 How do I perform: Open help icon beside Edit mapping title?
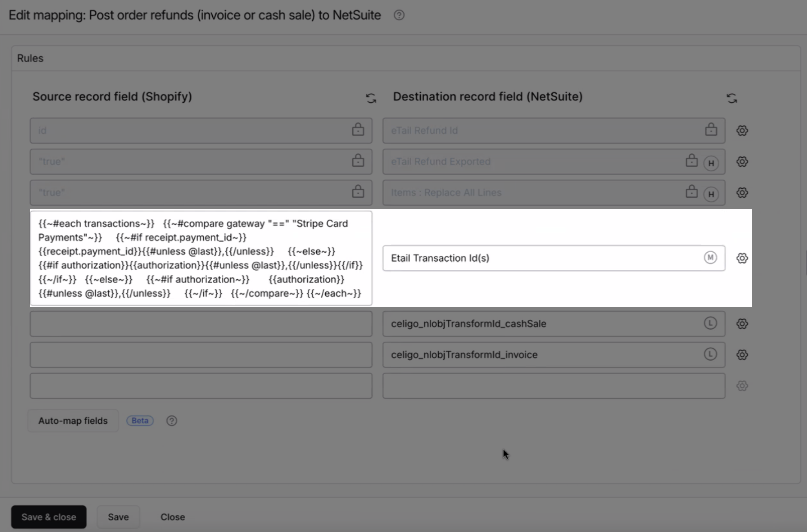coord(399,15)
